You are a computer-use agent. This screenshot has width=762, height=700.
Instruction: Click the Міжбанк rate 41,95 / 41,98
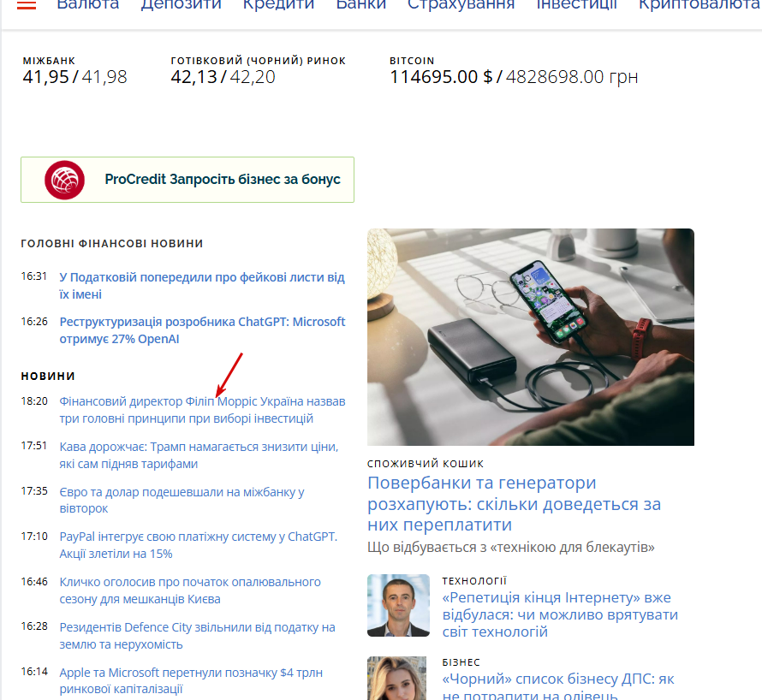74,77
